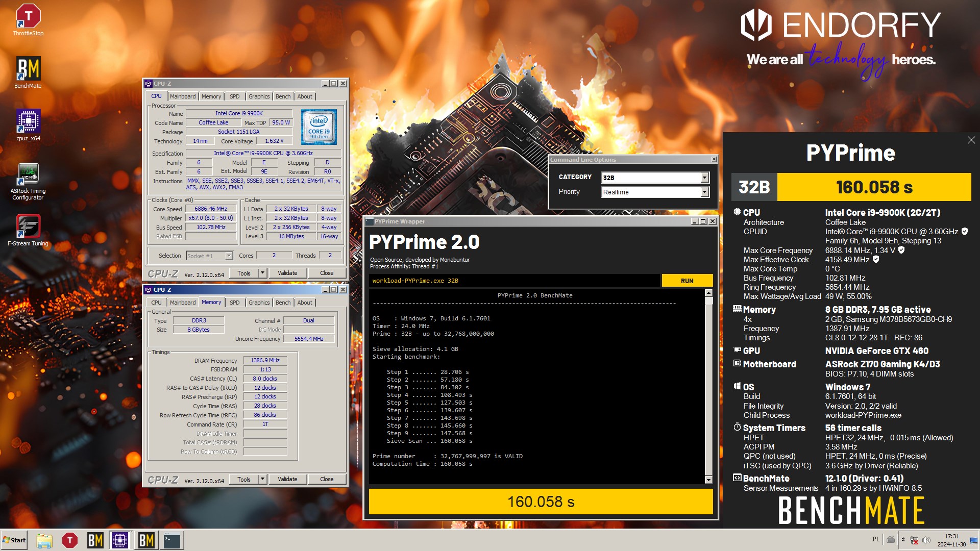Open Graphics tab in upper CPU-Z window
The image size is (980, 551).
(259, 96)
